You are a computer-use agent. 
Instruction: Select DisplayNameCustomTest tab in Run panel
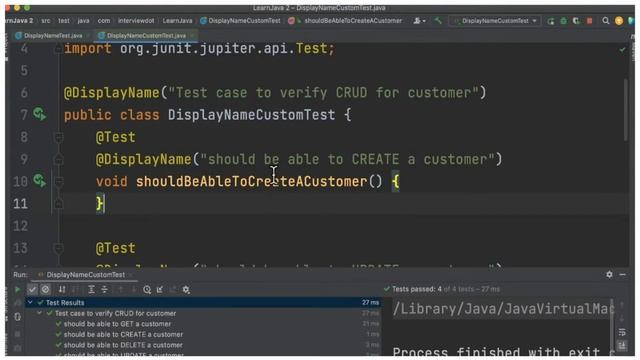85,275
